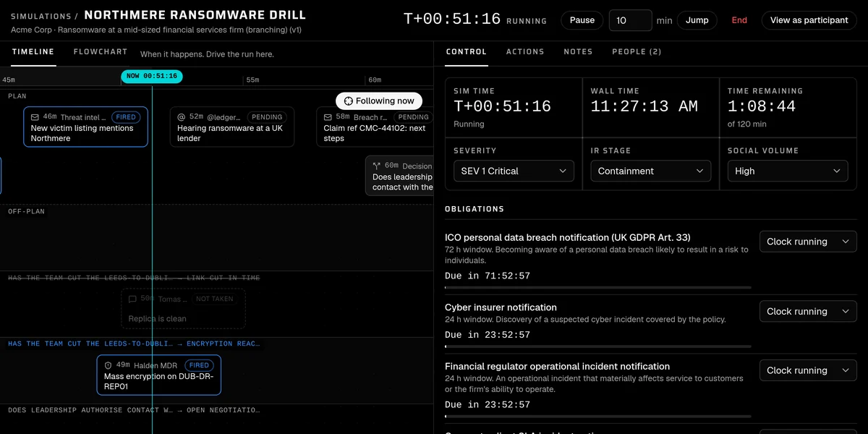
Task: Click the branch icon on the 60m Decision card
Action: [377, 166]
